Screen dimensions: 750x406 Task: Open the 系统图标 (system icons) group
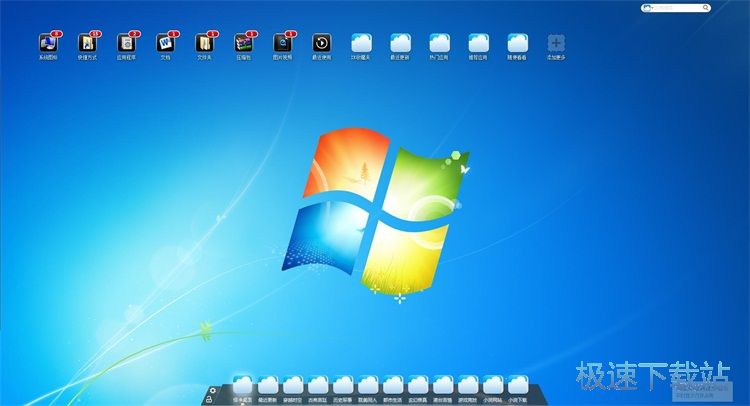[48, 43]
